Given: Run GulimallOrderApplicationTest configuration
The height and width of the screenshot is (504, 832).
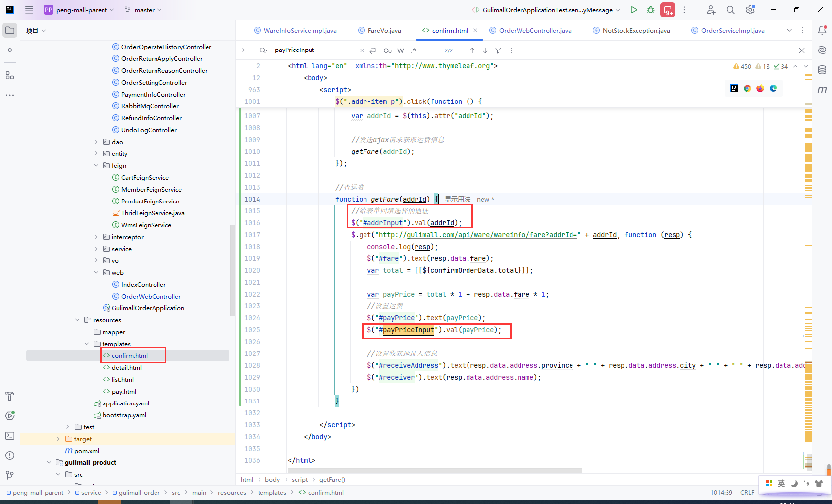Looking at the screenshot, I should [x=634, y=10].
